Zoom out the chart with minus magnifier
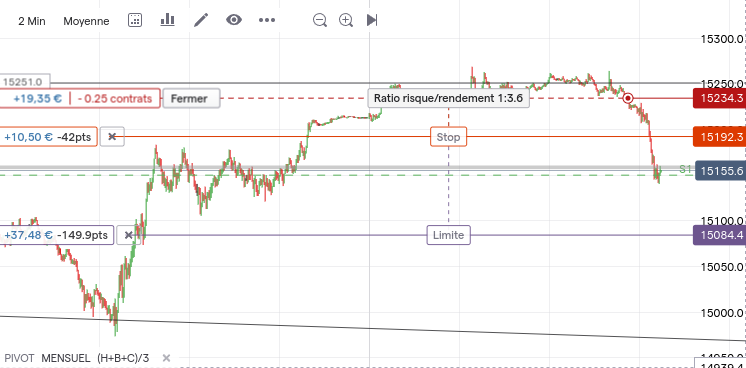This screenshot has width=746, height=368. [320, 20]
